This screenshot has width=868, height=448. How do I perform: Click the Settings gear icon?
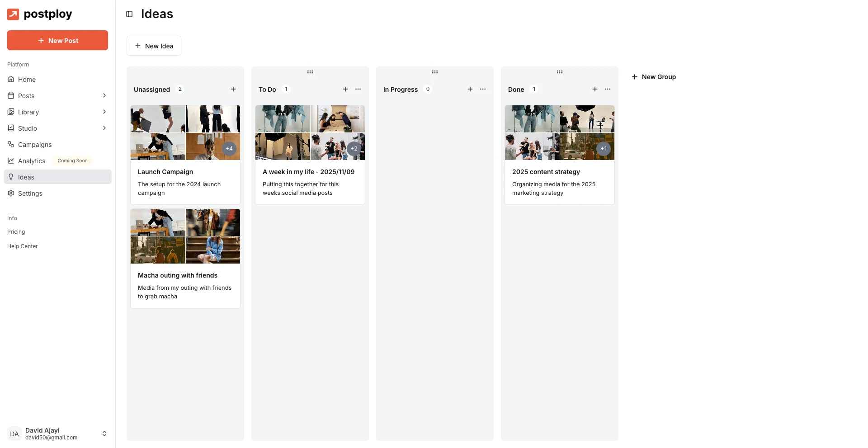coord(11,193)
